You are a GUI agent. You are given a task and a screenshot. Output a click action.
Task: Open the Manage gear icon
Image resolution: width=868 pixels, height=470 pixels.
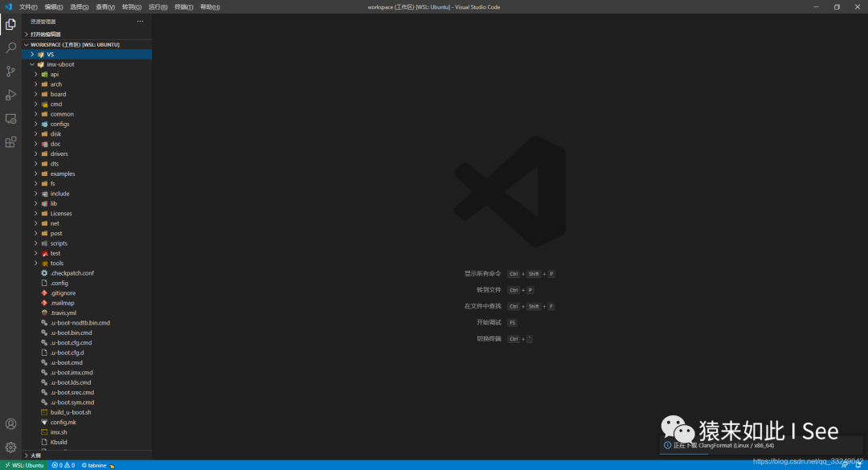[x=10, y=448]
